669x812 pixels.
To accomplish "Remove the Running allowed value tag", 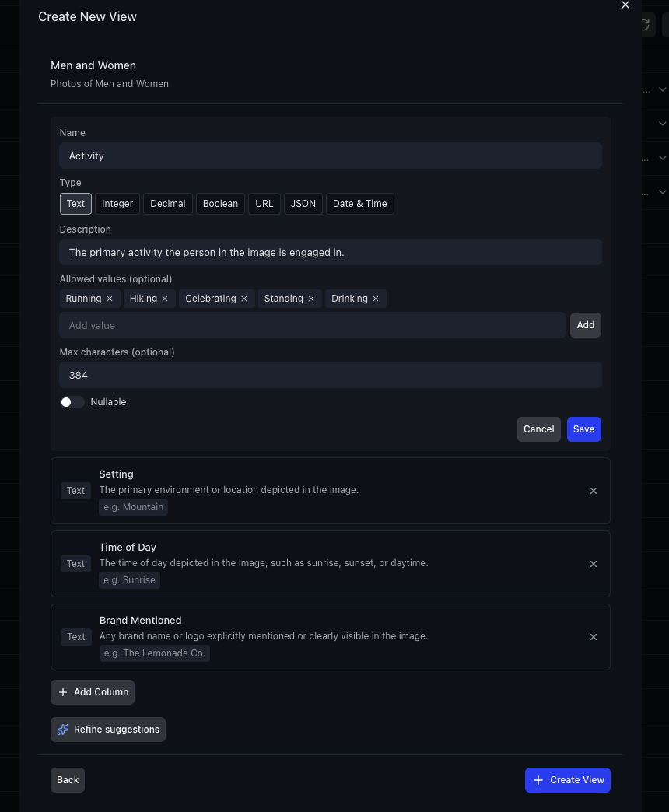I will click(x=110, y=299).
